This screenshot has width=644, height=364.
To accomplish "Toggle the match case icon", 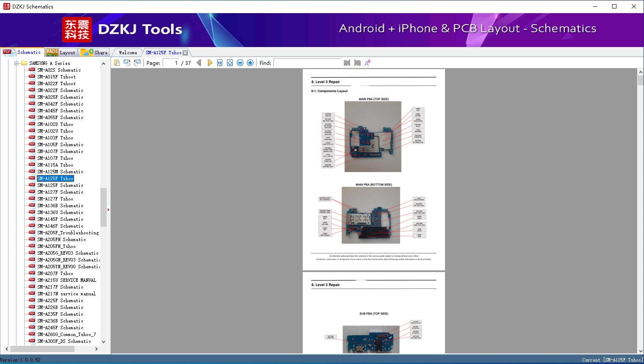I will (368, 63).
